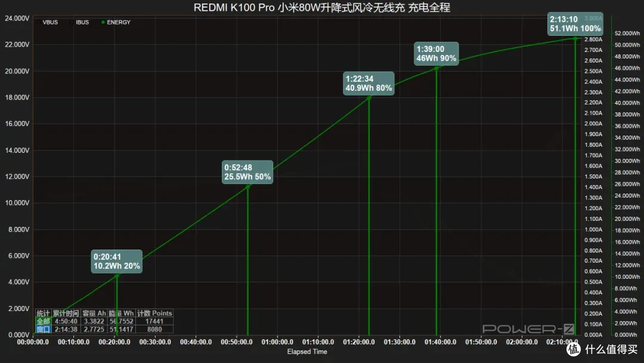Click the 00:30:00.0 time axis tick
Screen dimensions: 644x363
click(155, 342)
